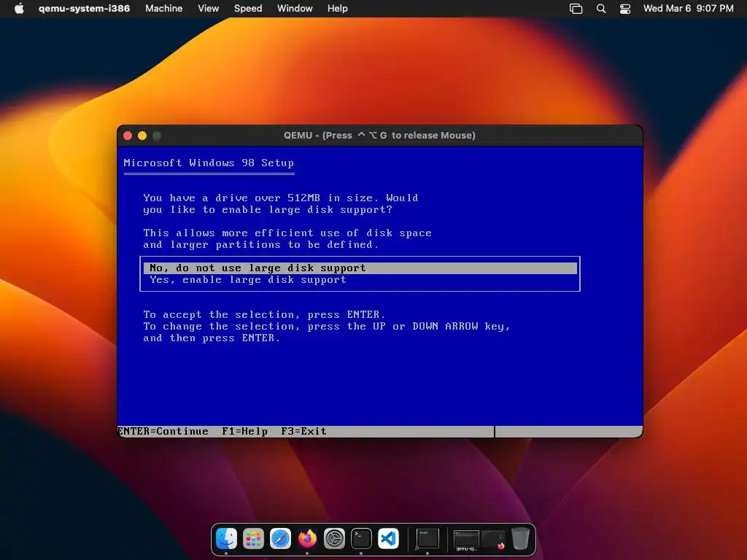This screenshot has height=560, width=747.
Task: Minimize the QEMU window
Action: tap(142, 136)
